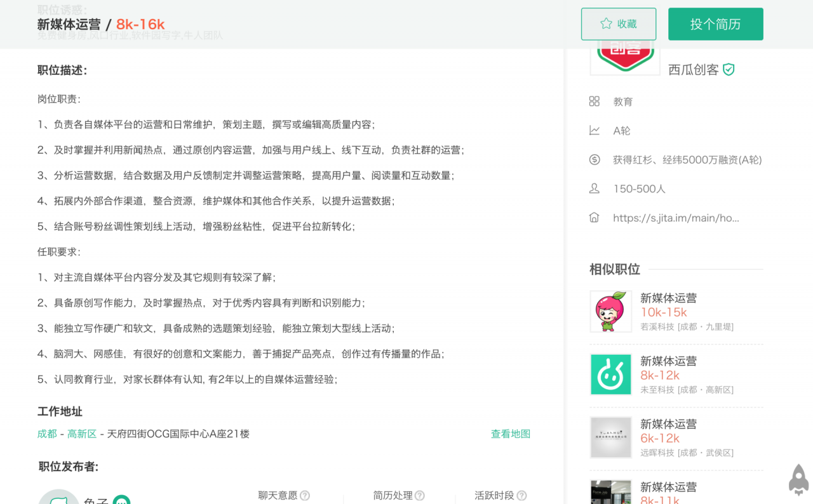Click 相似职位 section heading
The image size is (813, 504).
[615, 269]
